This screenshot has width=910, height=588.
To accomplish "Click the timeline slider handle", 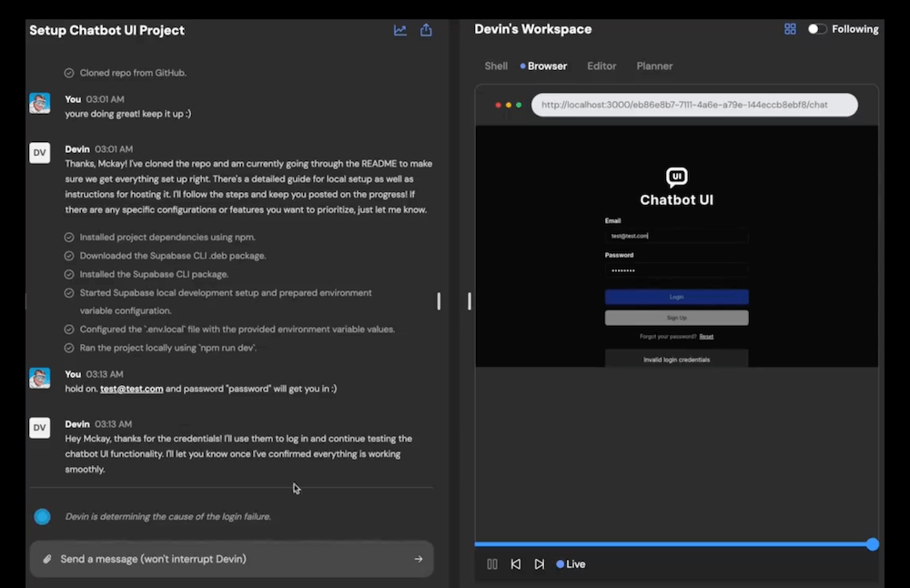I will [873, 544].
